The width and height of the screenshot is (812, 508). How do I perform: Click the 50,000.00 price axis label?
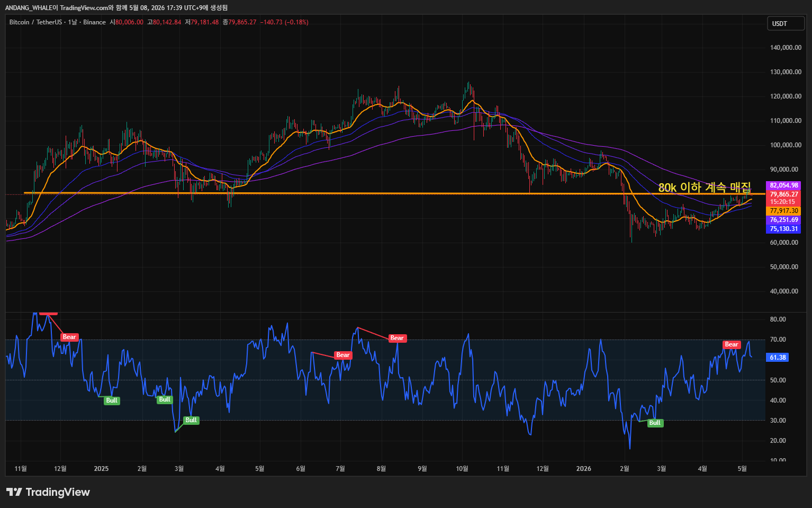(784, 267)
